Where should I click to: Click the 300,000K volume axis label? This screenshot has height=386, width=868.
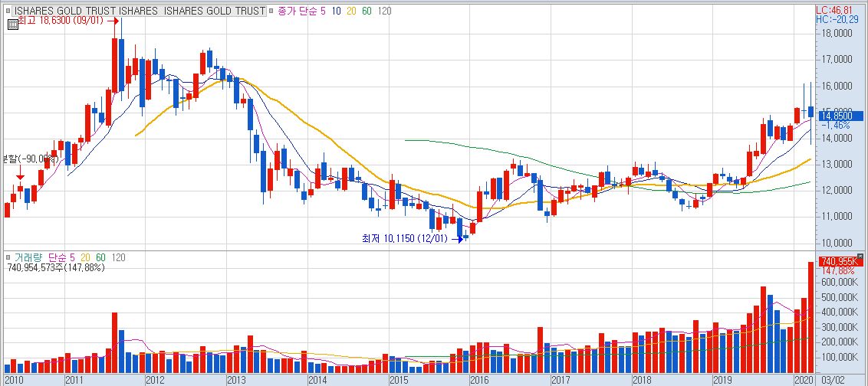(x=840, y=327)
